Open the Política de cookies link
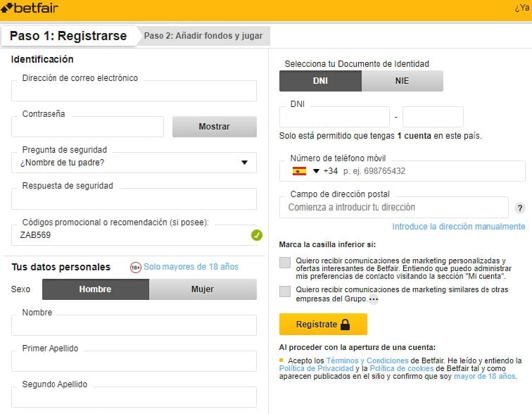The image size is (532, 414). (402, 368)
